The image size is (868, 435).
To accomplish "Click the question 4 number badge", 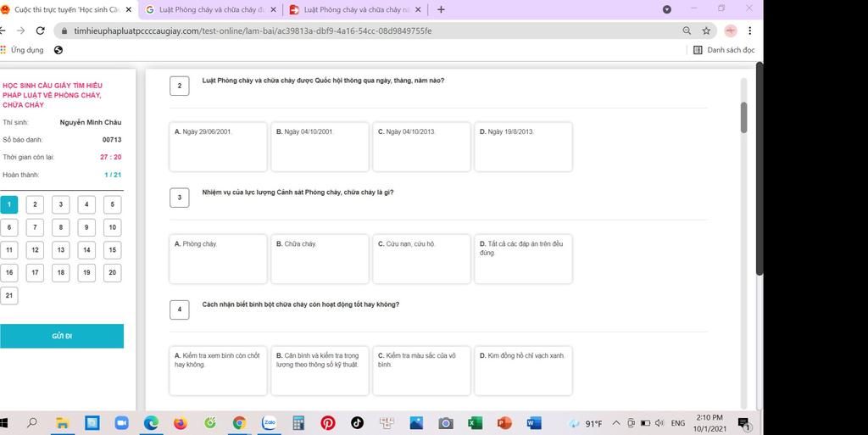I will coord(180,310).
